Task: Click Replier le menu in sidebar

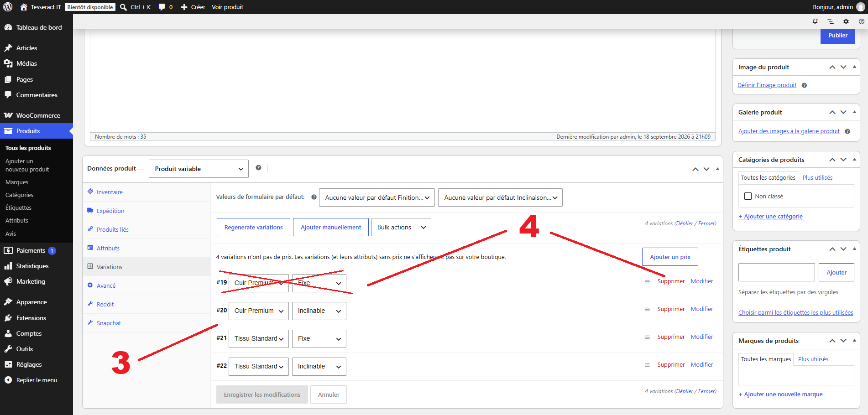Action: point(37,380)
